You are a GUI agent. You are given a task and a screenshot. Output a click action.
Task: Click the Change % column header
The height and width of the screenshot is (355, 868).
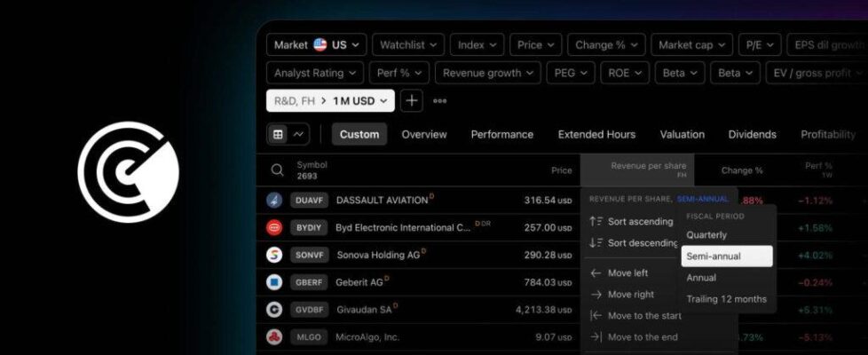click(x=742, y=170)
